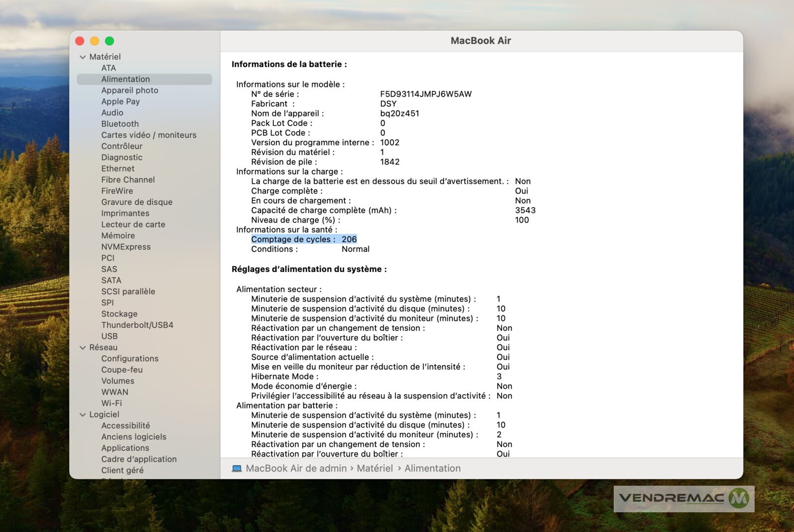The height and width of the screenshot is (532, 794).
Task: Collapse the Réseau section chevron
Action: 83,348
